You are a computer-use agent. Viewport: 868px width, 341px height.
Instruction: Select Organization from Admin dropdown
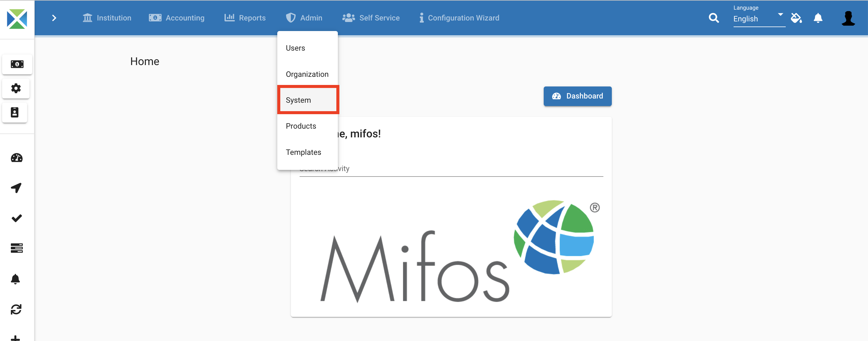tap(307, 74)
